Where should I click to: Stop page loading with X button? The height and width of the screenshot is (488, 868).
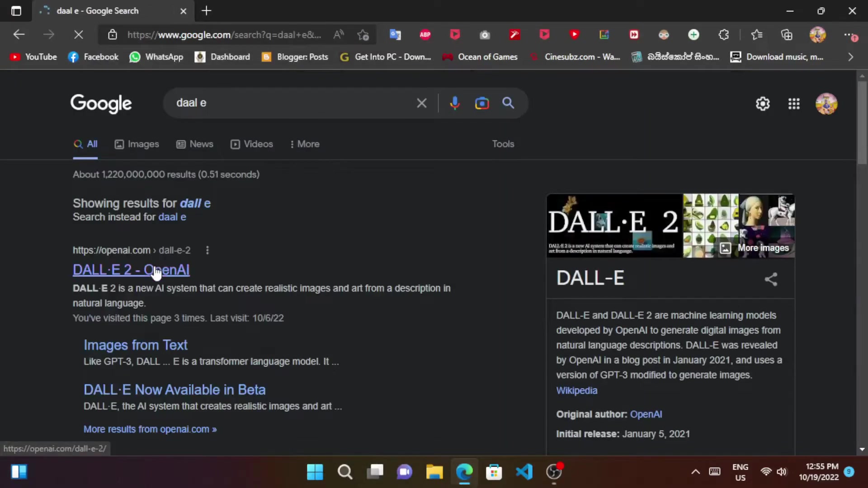(x=78, y=34)
